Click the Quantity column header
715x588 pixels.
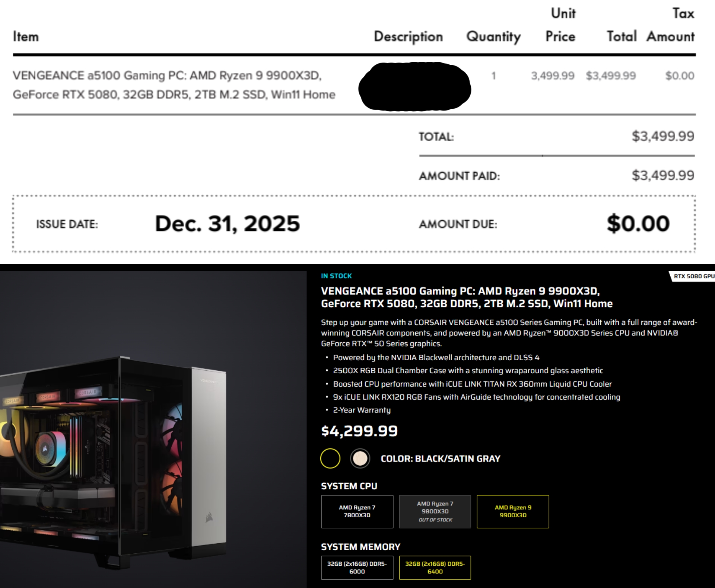(494, 36)
